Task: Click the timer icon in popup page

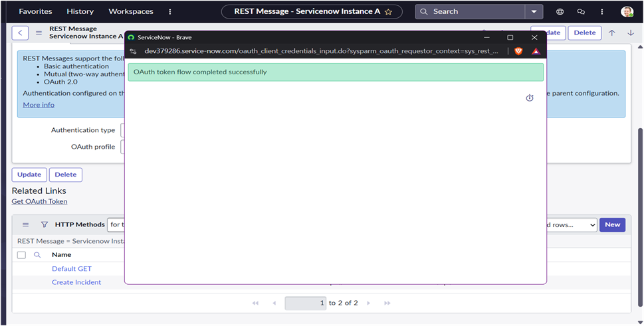Action: [530, 98]
